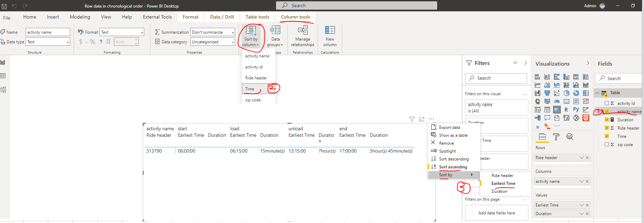The image size is (644, 223).
Task: Open the visual's More options ellipsis
Action: [431, 119]
